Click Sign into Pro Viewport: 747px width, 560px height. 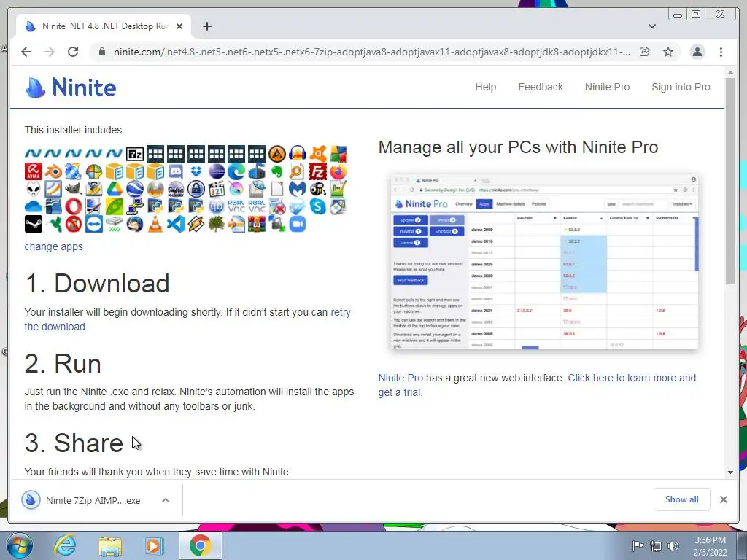pos(681,87)
